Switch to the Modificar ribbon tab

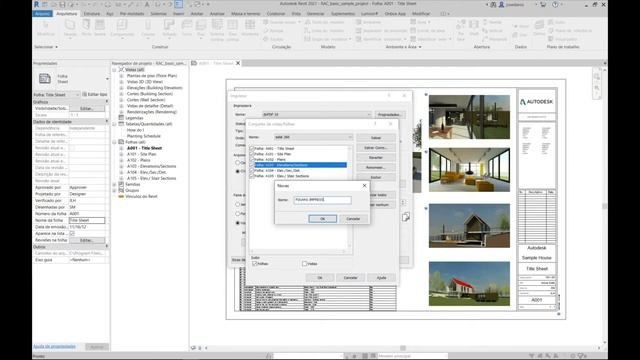click(x=421, y=13)
